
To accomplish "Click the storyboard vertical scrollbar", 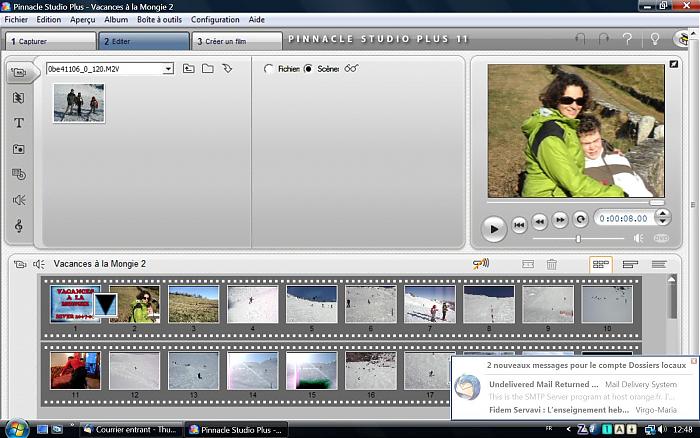I will (x=672, y=304).
